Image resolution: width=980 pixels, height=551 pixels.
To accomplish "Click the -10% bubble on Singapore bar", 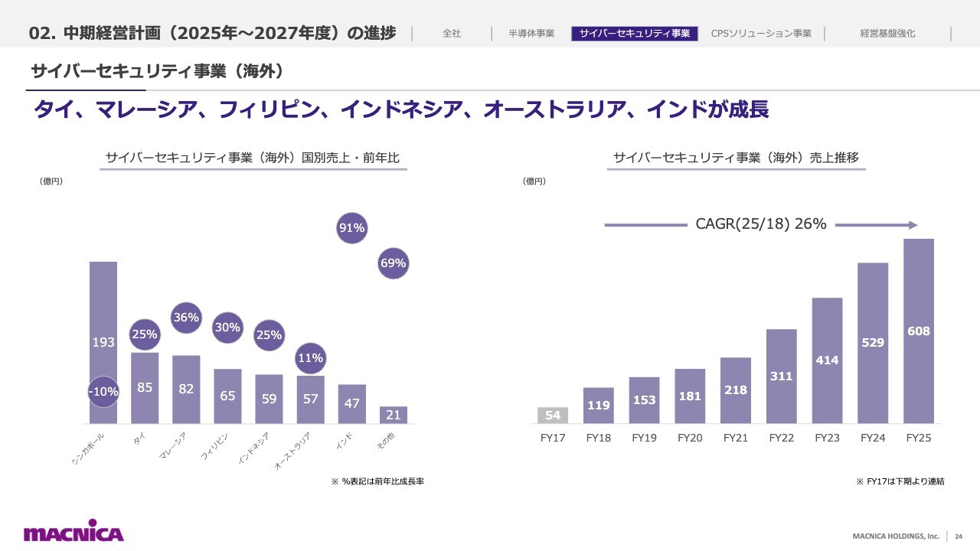I will 103,392.
